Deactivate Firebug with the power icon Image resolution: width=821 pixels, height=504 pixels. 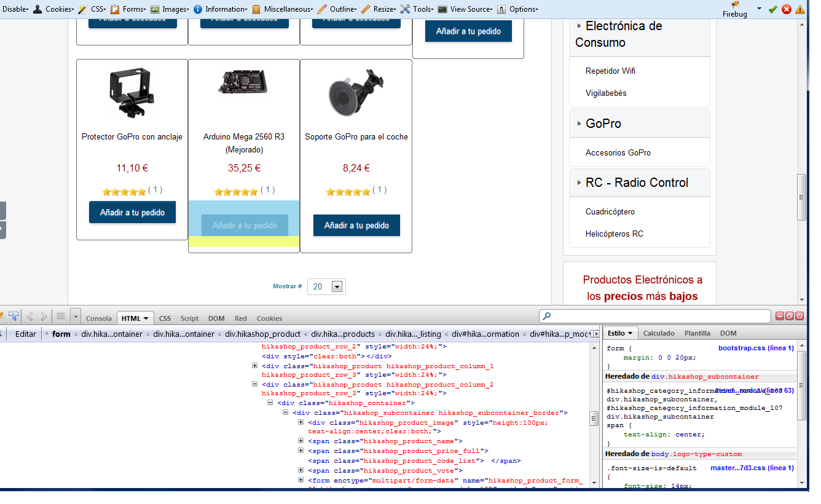coord(799,316)
